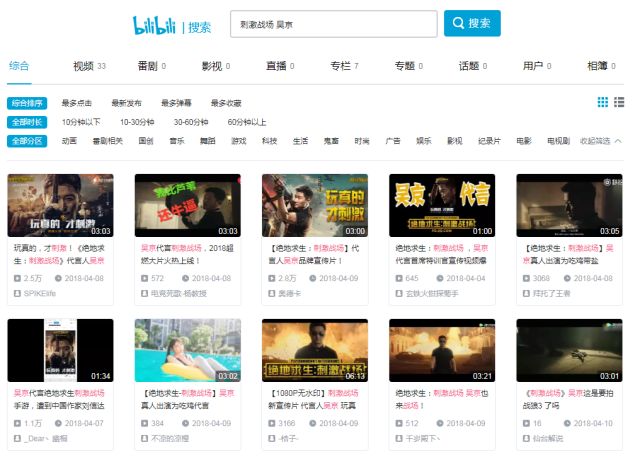Click uploader icon beside 不语的凉橙
Screen dimensions: 640x457
point(144,438)
